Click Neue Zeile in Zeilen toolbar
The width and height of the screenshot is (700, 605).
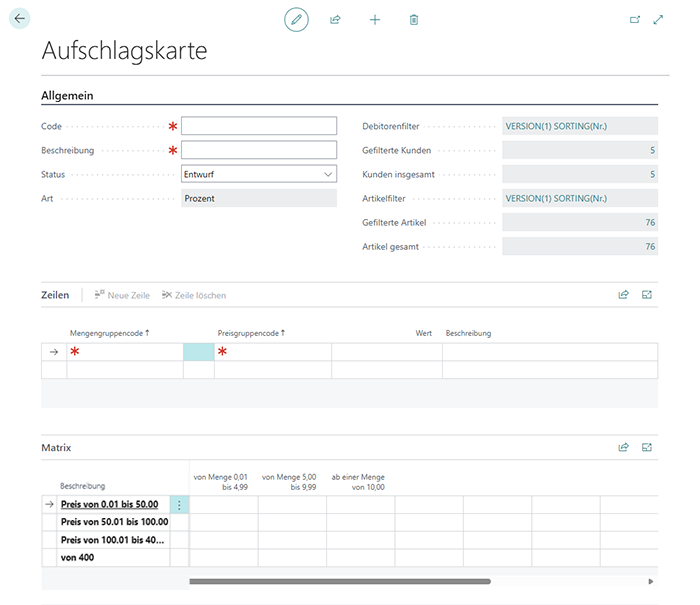(x=122, y=295)
